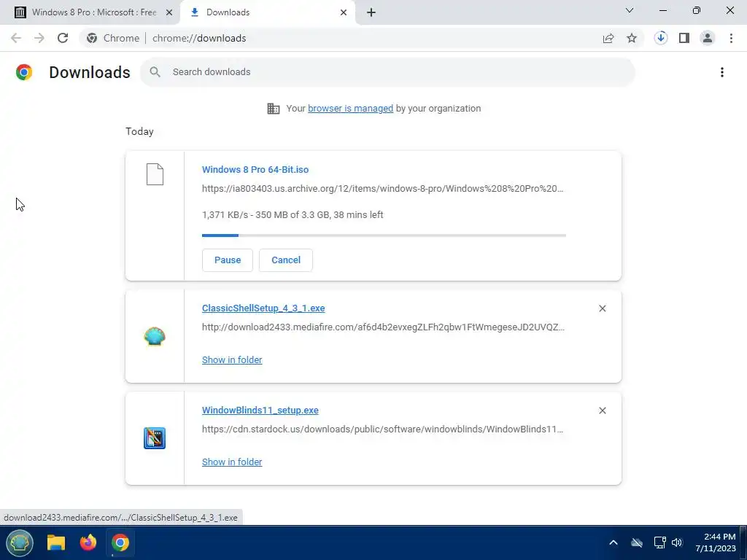Screen dimensions: 747x560
Task: Select the Downloads tab
Action: coord(268,12)
